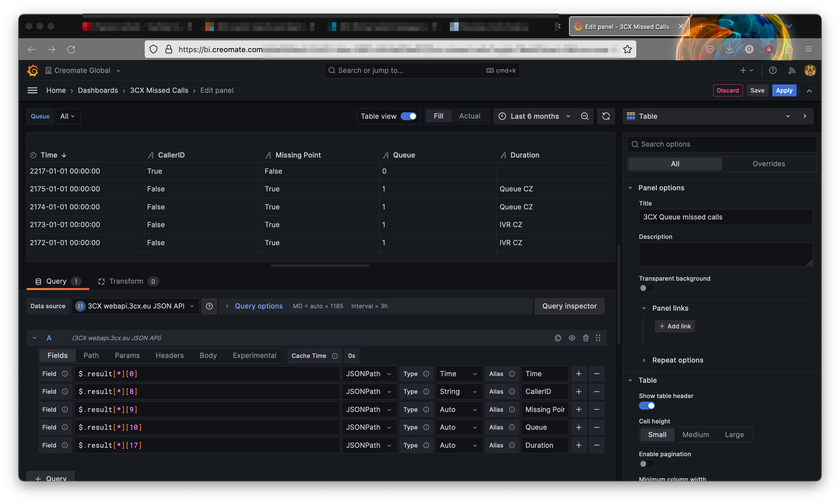Open the news RSS icon

tap(791, 70)
